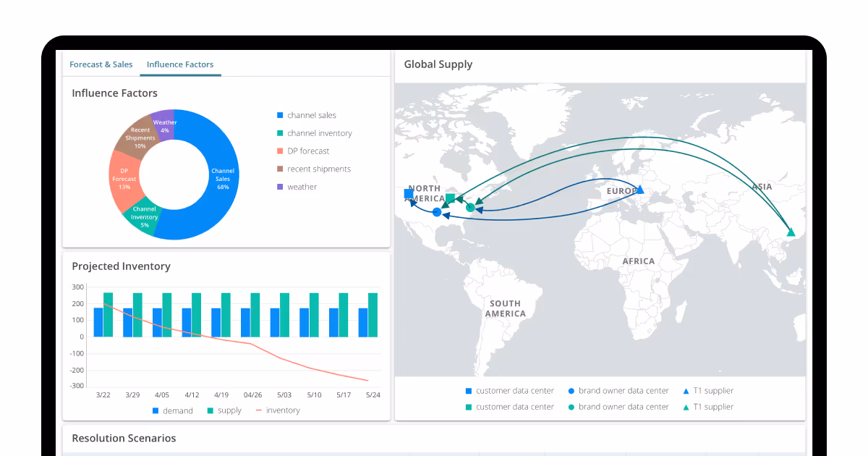Viewport: 868px width, 456px height.
Task: Click the 5/17 date axis label
Action: [344, 395]
